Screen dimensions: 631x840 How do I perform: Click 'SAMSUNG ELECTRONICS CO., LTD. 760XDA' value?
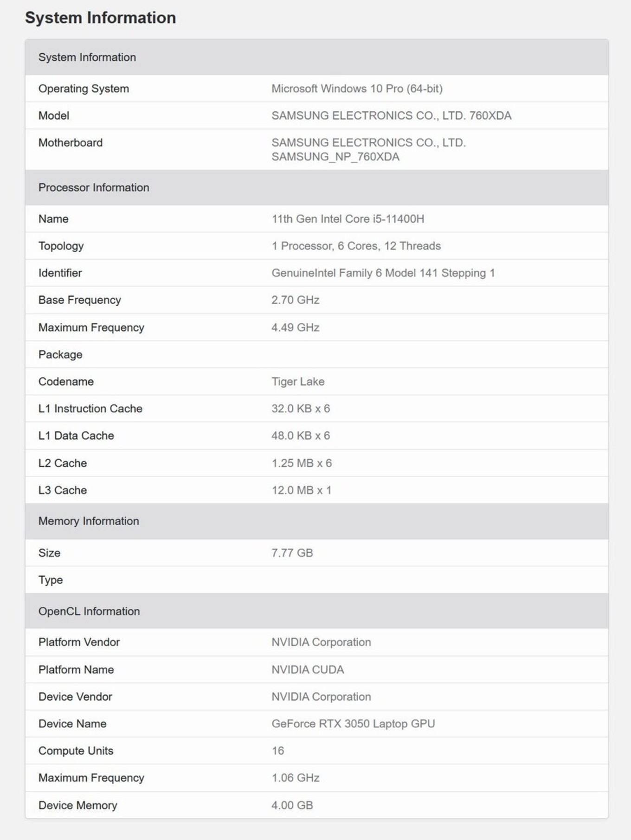point(391,115)
